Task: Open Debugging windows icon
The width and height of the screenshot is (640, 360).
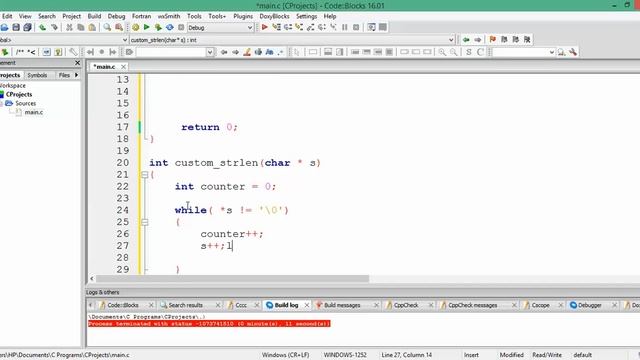Action: point(371,27)
